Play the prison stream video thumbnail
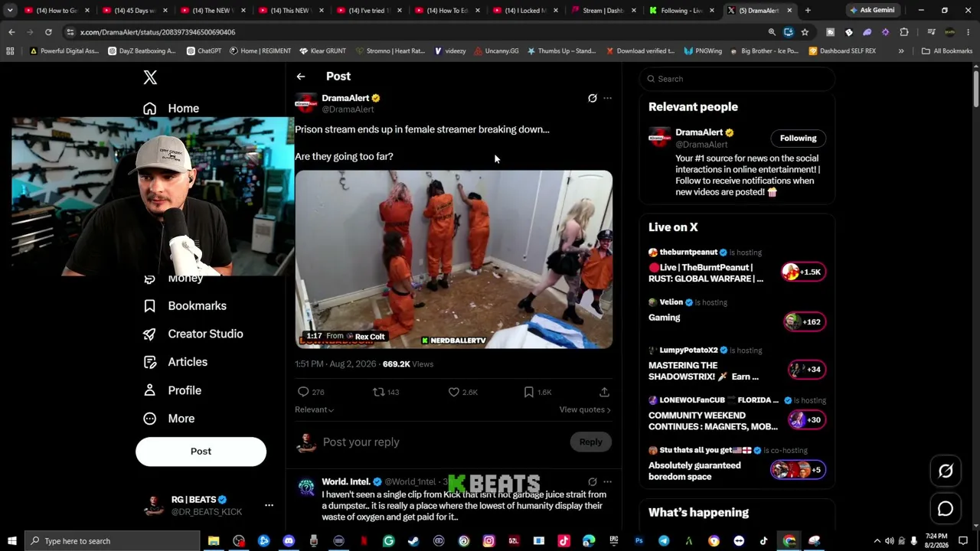 (x=454, y=259)
